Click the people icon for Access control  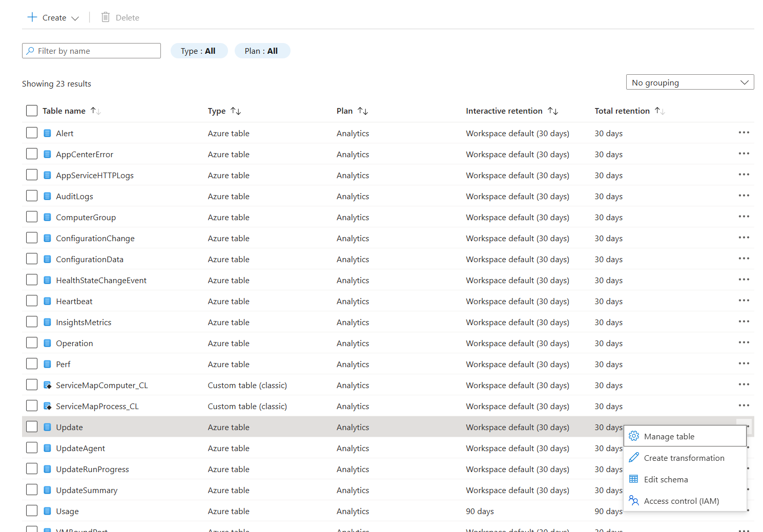click(x=634, y=500)
